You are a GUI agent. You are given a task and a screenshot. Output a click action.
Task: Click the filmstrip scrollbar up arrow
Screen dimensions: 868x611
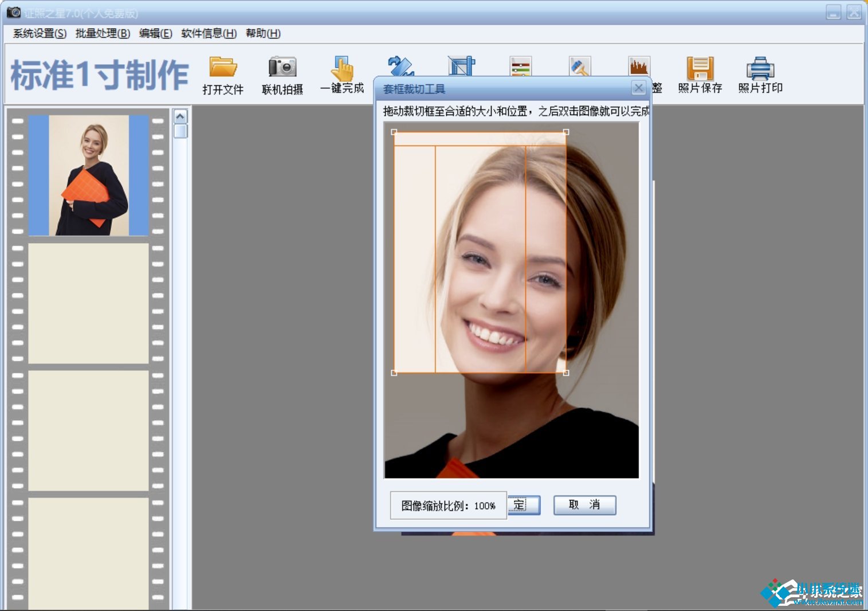click(180, 117)
